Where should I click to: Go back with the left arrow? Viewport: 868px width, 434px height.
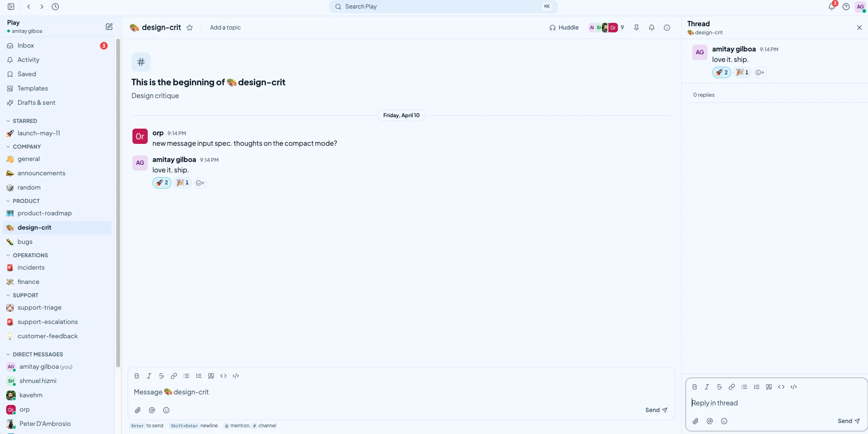click(29, 7)
